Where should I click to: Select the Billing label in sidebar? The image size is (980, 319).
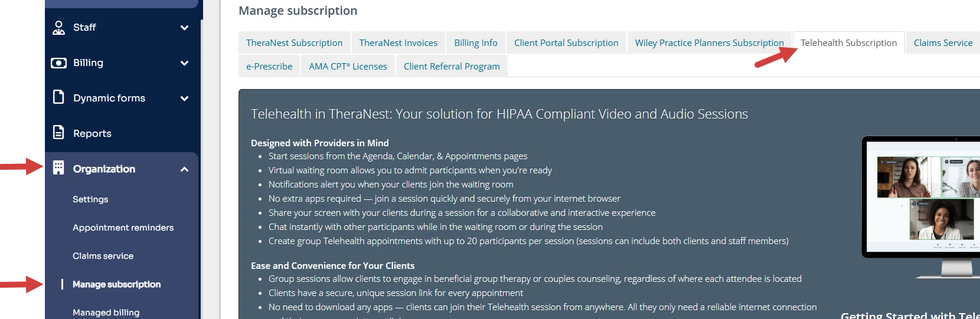(88, 63)
